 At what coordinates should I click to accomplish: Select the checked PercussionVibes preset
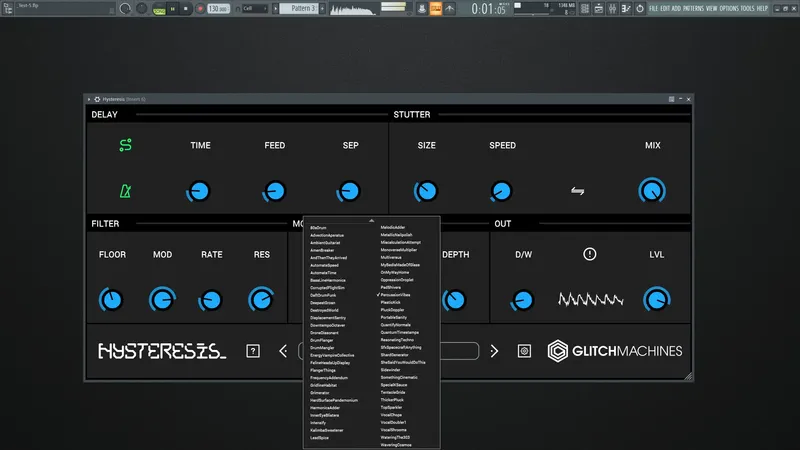[395, 295]
